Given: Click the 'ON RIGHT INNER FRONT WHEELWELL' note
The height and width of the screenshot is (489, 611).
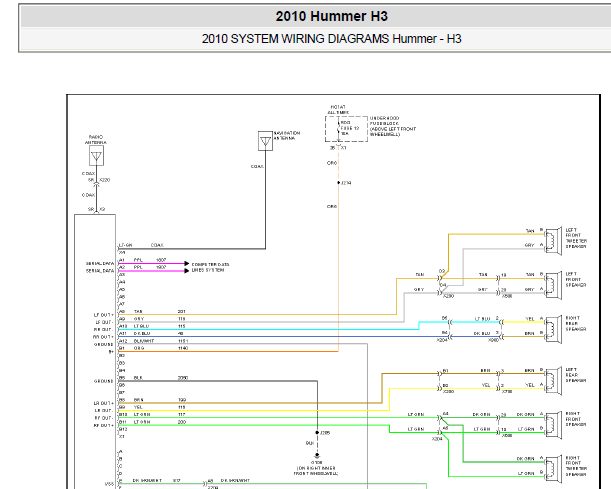Looking at the screenshot, I should (x=316, y=471).
